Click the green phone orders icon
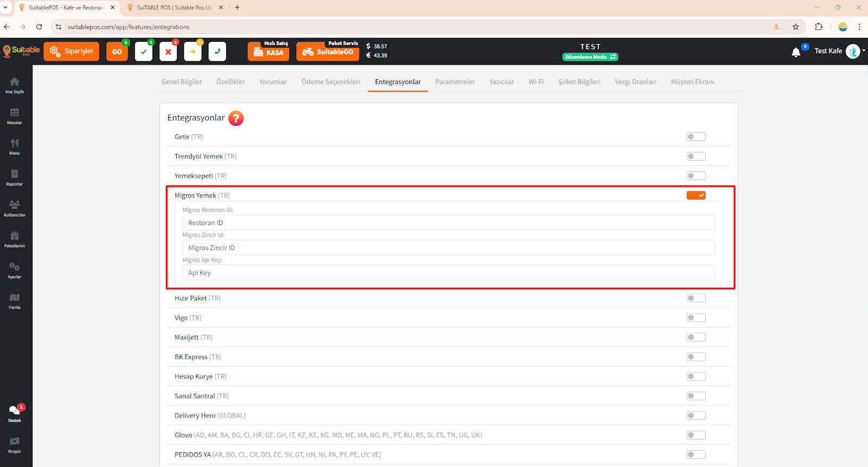This screenshot has width=868, height=467. coord(217,52)
